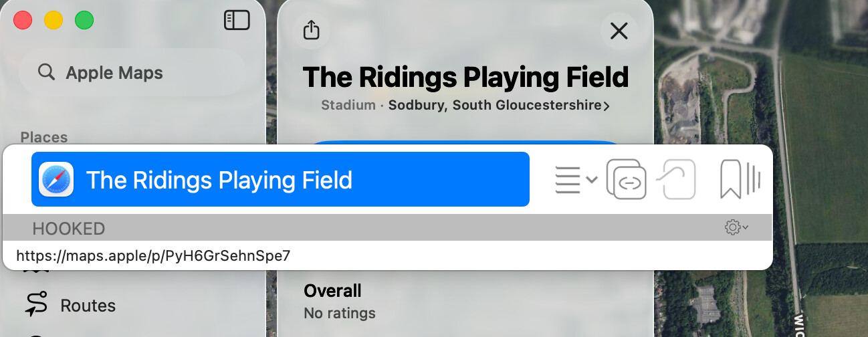Select the blue Ridings Playing Field title bar

pos(280,179)
